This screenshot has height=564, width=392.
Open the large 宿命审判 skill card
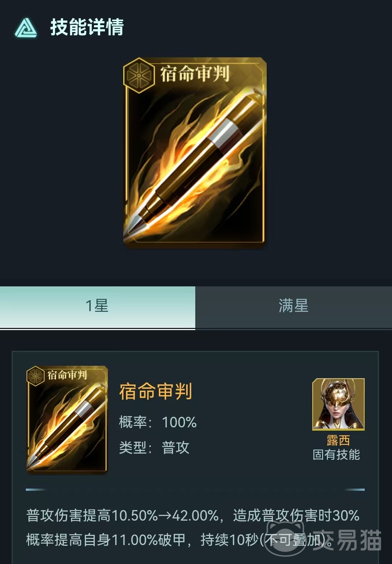point(195,152)
